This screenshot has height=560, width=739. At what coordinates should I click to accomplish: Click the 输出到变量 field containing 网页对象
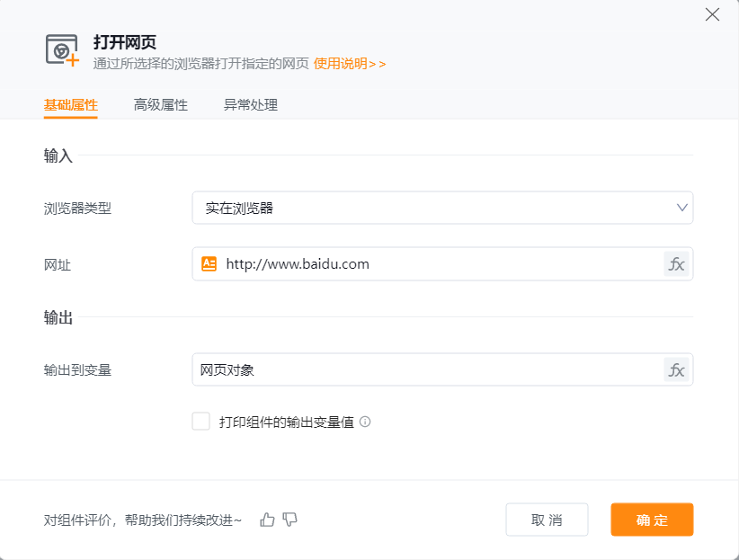[427, 369]
